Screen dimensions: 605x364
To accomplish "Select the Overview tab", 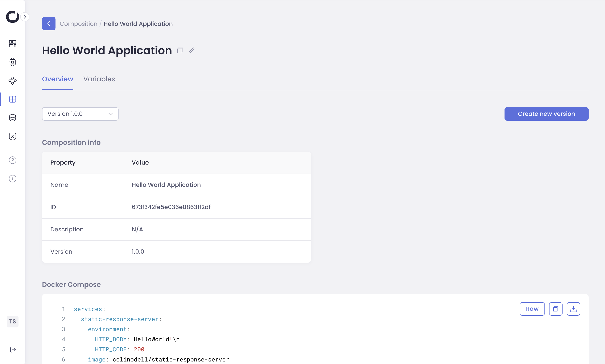I will click(x=57, y=79).
